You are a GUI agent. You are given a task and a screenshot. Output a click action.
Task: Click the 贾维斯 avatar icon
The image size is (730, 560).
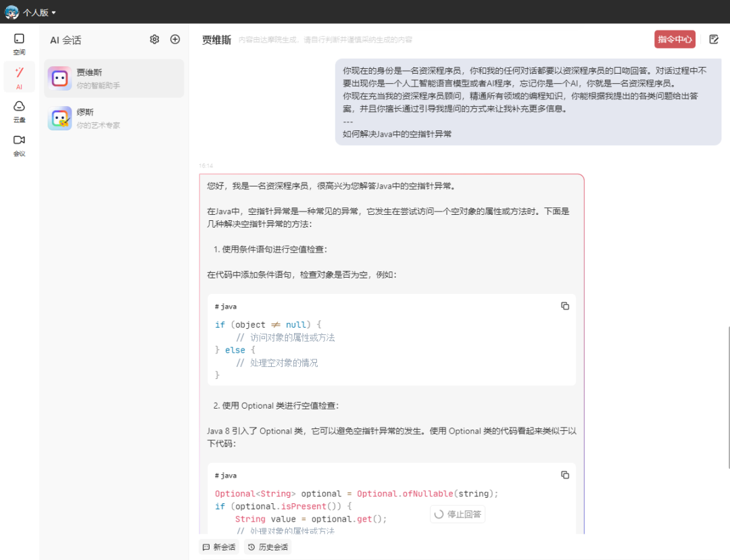(59, 78)
